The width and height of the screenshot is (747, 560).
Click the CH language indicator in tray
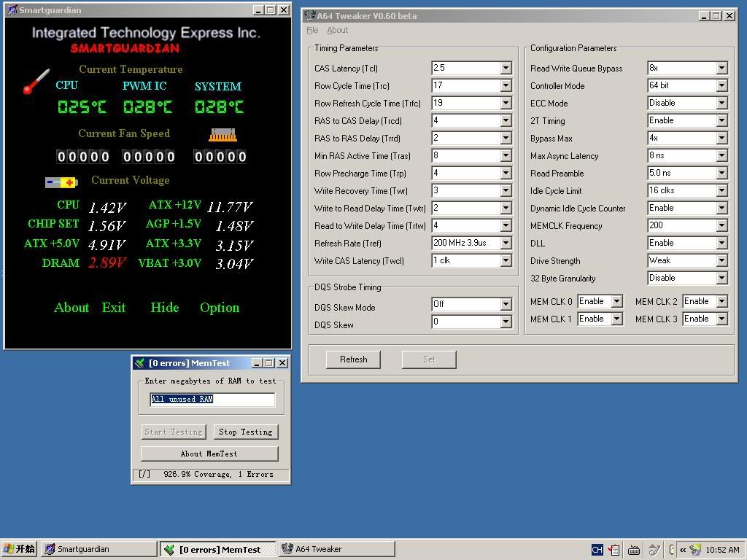click(597, 550)
